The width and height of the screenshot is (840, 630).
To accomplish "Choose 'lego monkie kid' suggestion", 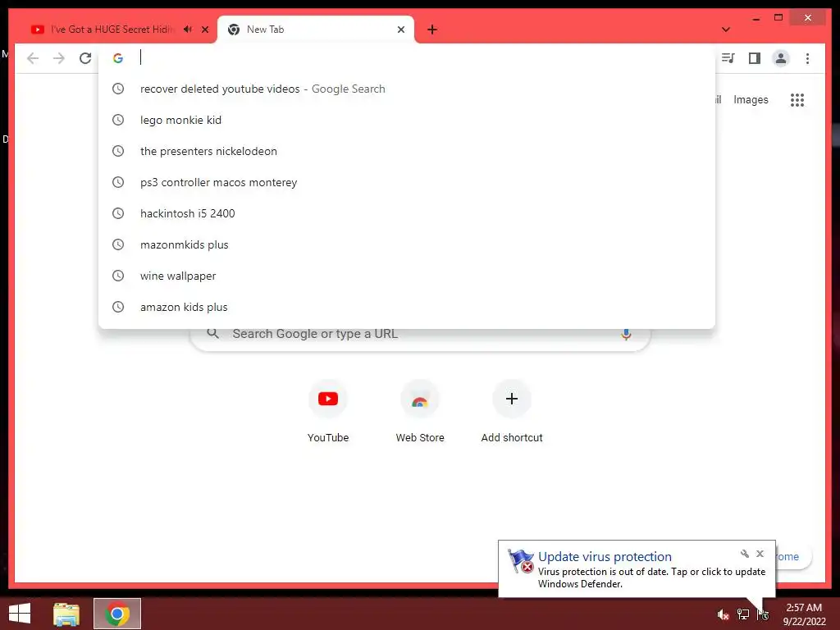I will tap(407, 120).
